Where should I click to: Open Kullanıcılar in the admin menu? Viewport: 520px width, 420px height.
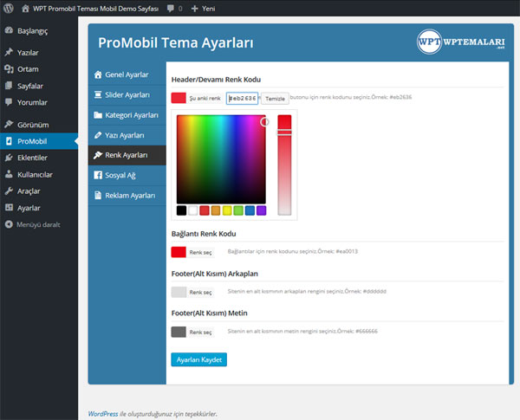pos(39,174)
